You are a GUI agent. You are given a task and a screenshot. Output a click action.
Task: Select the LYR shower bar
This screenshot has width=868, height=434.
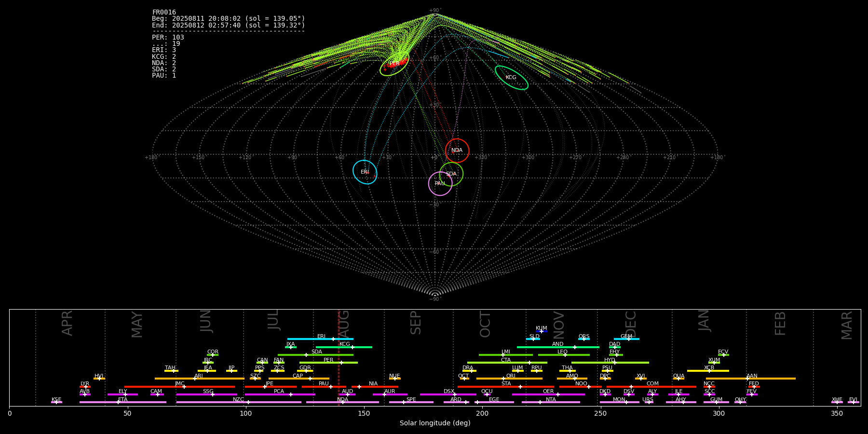85,386
